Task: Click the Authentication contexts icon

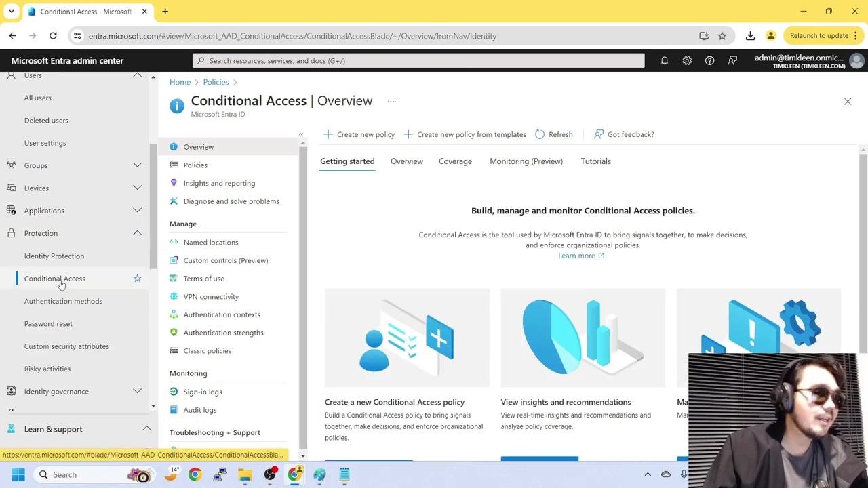Action: click(174, 314)
